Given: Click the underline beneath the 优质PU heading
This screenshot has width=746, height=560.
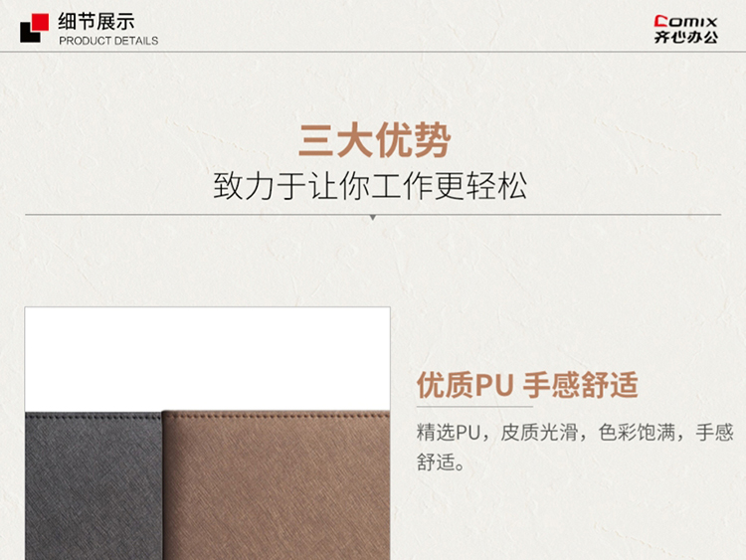Looking at the screenshot, I should pos(474,407).
